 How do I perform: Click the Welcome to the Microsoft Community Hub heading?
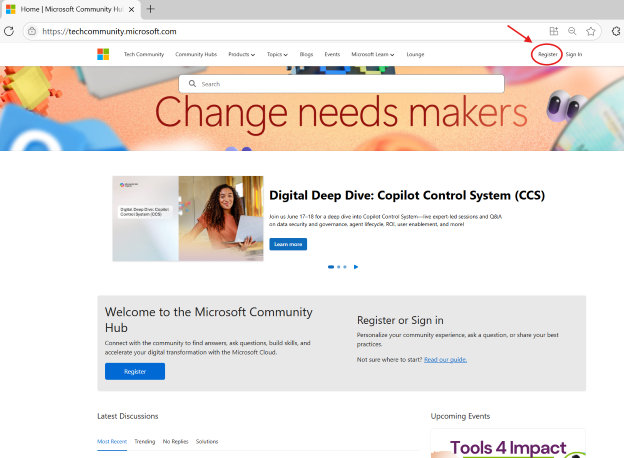pos(209,320)
